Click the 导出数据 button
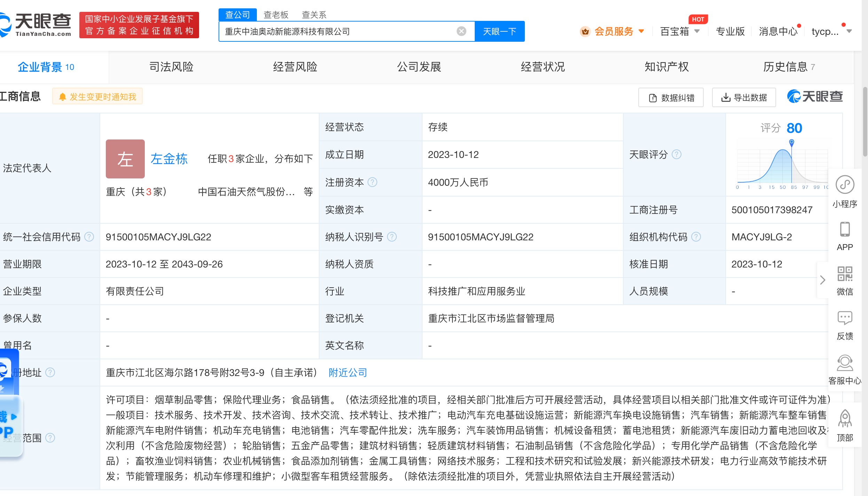The height and width of the screenshot is (496, 868). (744, 98)
